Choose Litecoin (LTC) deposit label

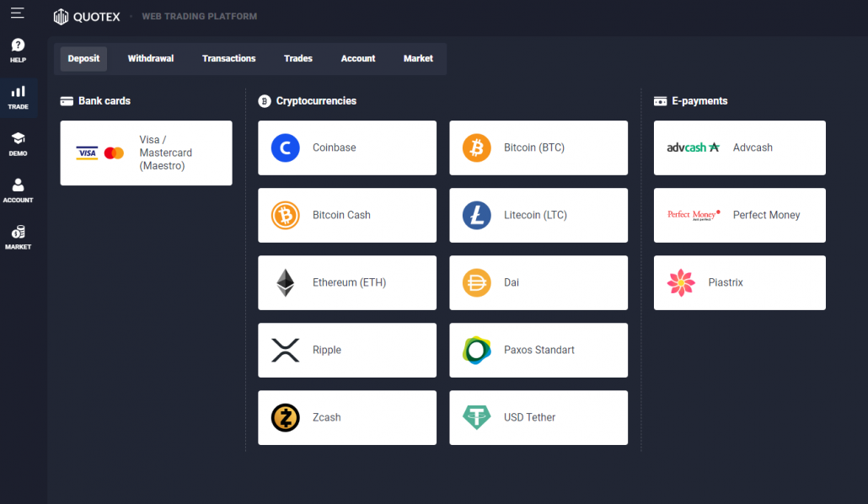[535, 215]
